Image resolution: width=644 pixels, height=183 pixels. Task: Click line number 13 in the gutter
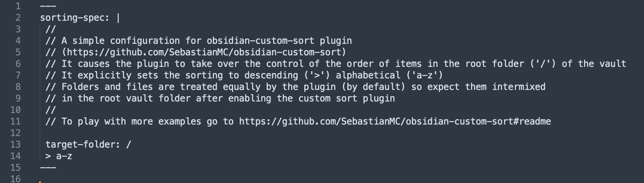[x=15, y=145]
